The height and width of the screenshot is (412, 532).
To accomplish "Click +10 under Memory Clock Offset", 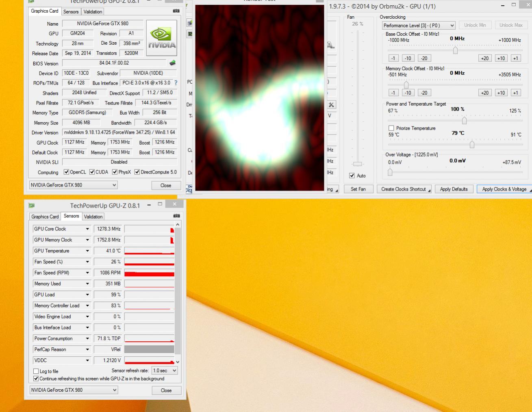I will point(501,93).
